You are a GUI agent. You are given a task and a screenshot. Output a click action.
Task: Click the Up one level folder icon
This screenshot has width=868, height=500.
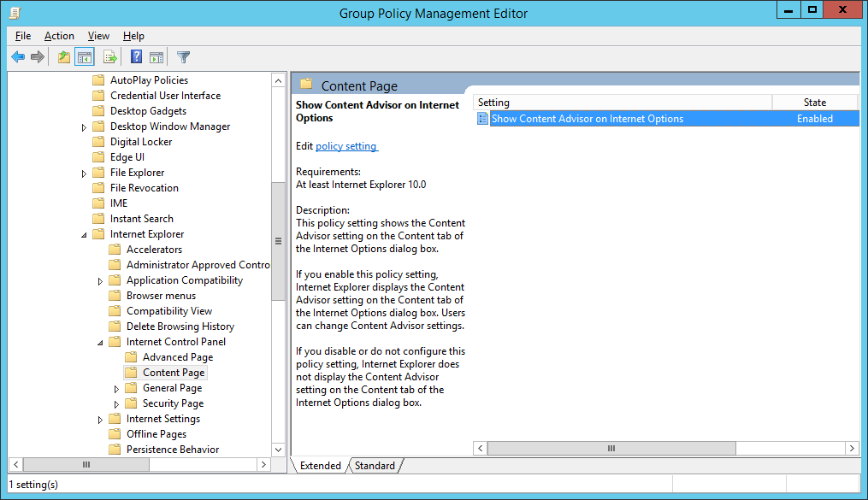coord(64,57)
